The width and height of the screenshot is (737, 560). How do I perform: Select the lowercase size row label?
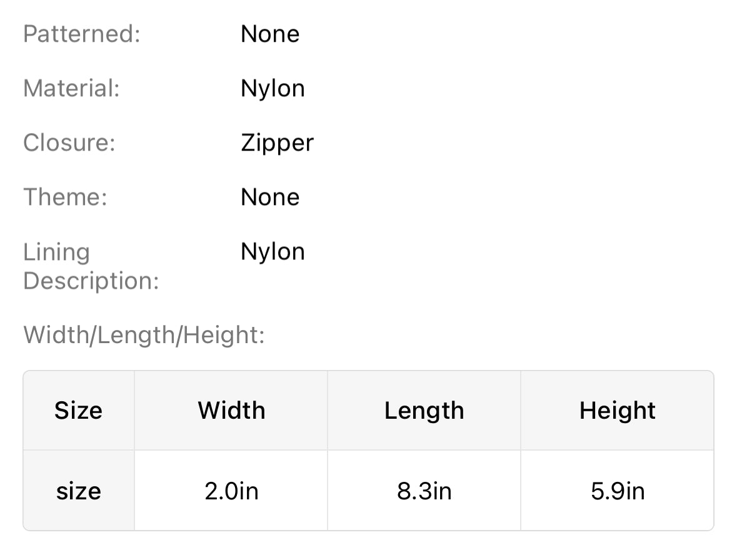point(78,491)
